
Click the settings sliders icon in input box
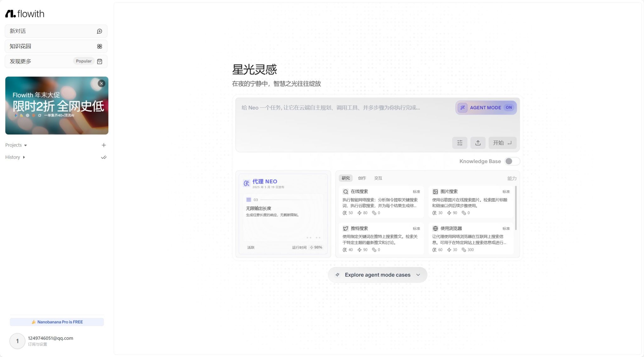[x=459, y=143]
